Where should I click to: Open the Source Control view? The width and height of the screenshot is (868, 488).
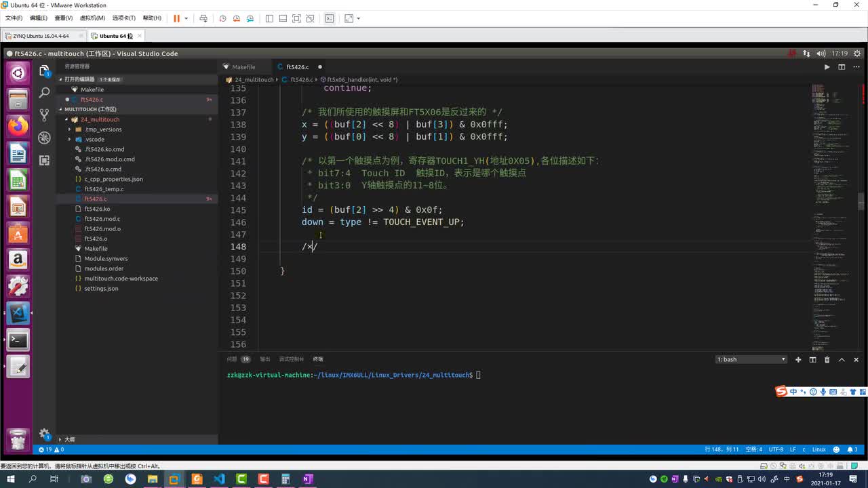pos(45,115)
